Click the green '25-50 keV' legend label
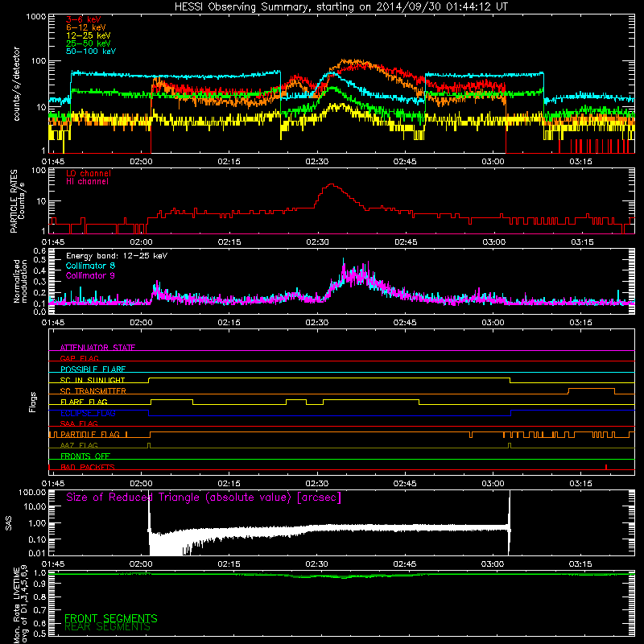 (x=88, y=43)
